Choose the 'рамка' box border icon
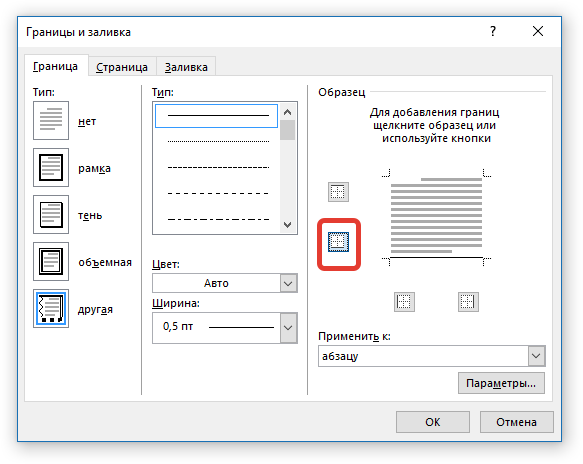The width and height of the screenshot is (583, 464). (51, 167)
